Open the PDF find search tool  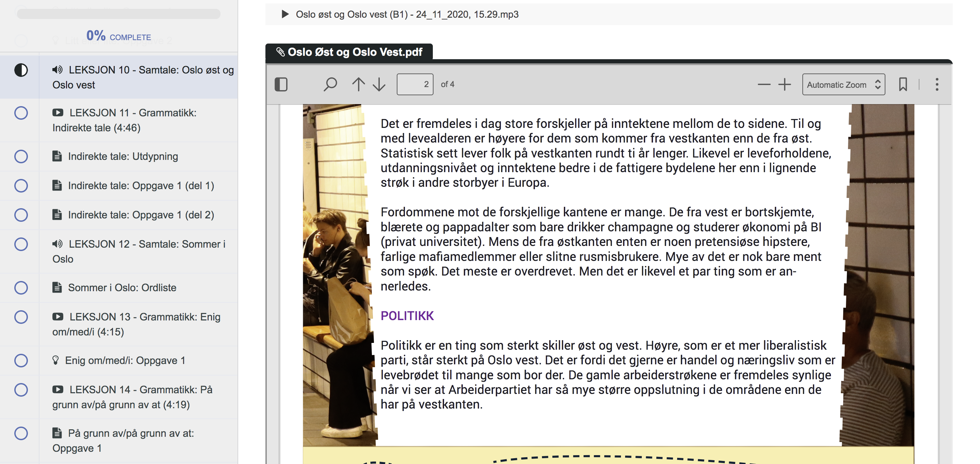tap(330, 84)
